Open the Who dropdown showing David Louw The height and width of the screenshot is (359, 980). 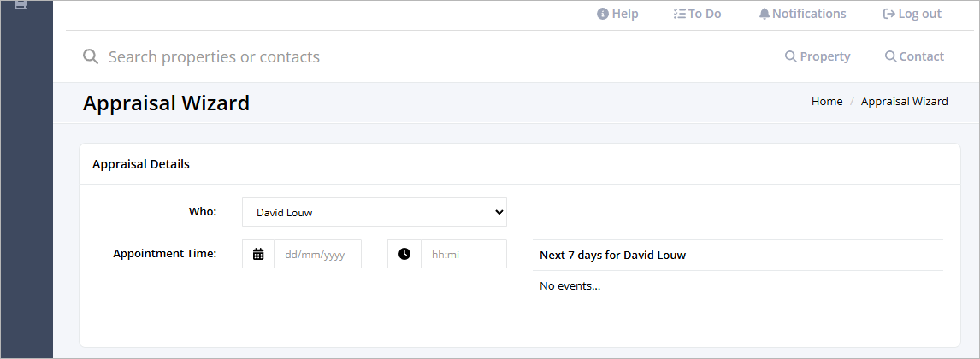pyautogui.click(x=375, y=212)
